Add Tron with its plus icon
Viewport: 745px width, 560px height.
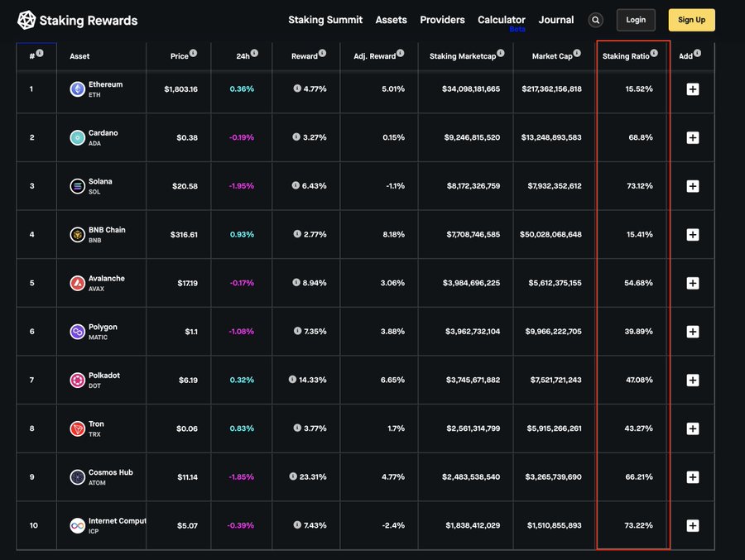693,428
